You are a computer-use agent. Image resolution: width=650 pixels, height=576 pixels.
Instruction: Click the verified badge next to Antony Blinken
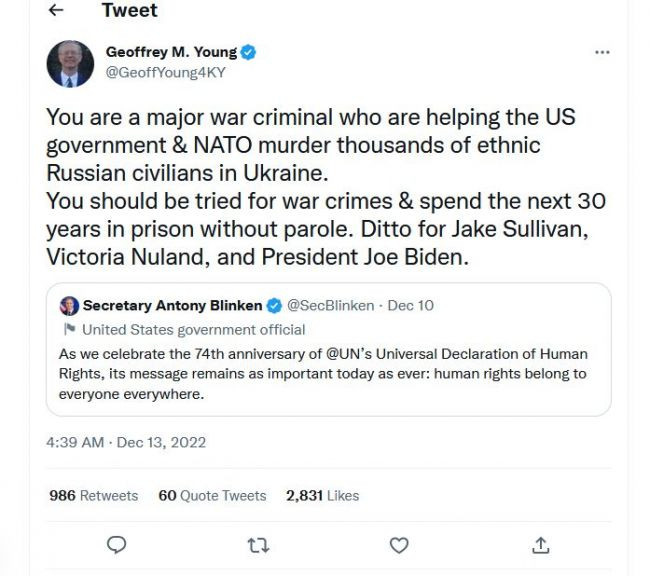[275, 305]
